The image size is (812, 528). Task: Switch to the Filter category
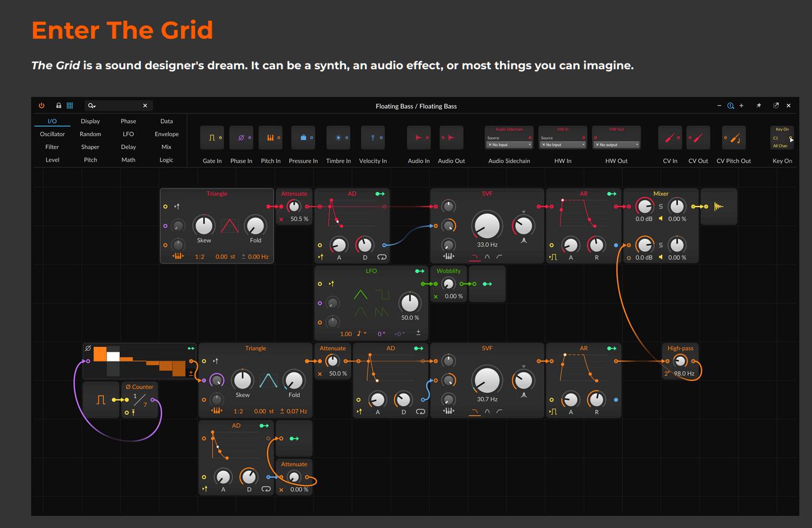coord(52,147)
